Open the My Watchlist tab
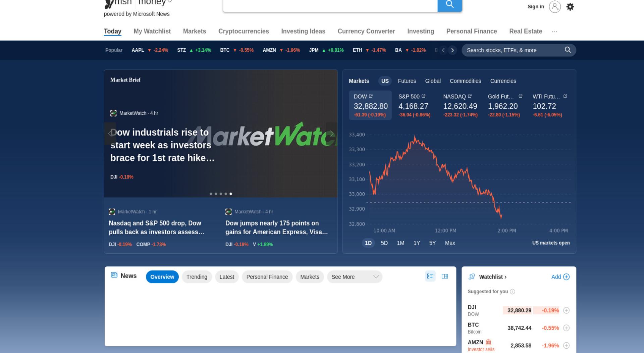The height and width of the screenshot is (353, 644). 152,31
